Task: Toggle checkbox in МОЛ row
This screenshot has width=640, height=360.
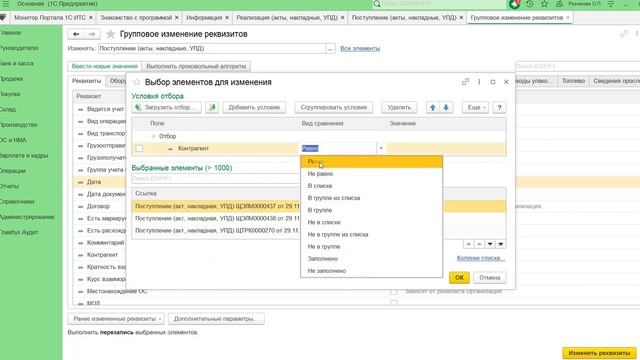Action: click(x=393, y=303)
